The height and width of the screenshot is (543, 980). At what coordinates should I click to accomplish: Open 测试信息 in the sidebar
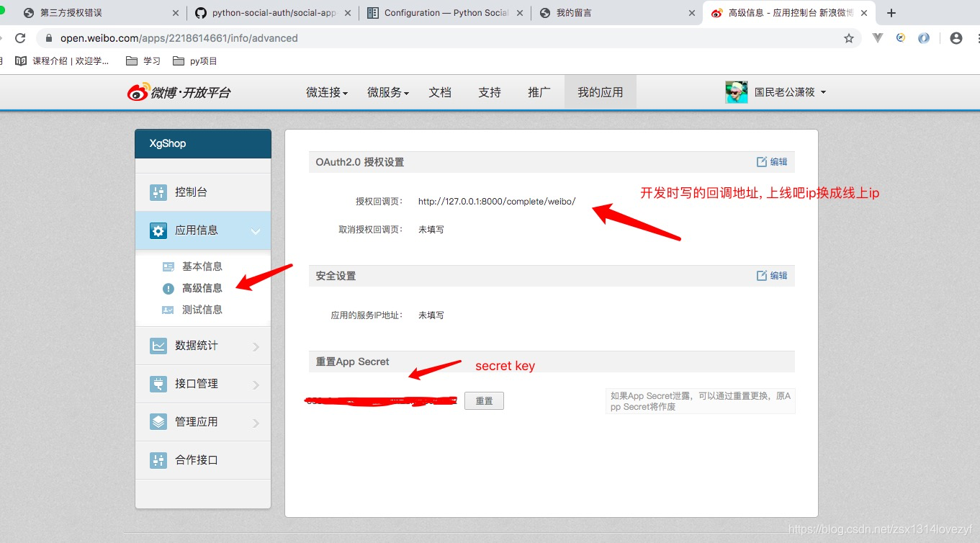point(202,310)
